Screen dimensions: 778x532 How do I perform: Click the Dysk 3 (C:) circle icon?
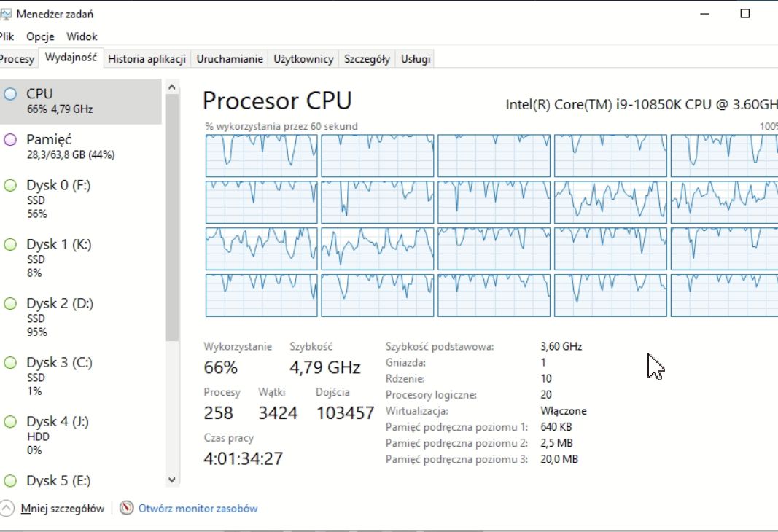tap(10, 363)
